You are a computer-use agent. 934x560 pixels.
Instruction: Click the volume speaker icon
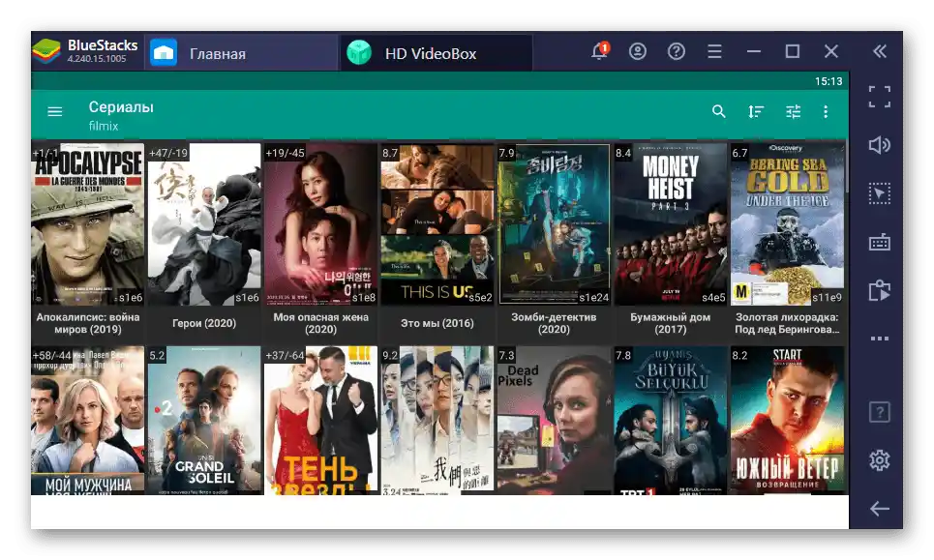pyautogui.click(x=880, y=145)
